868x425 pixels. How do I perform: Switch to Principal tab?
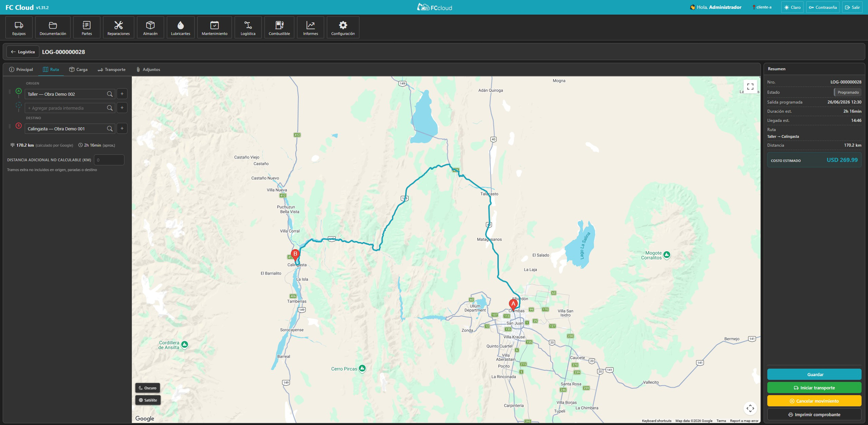(x=21, y=70)
